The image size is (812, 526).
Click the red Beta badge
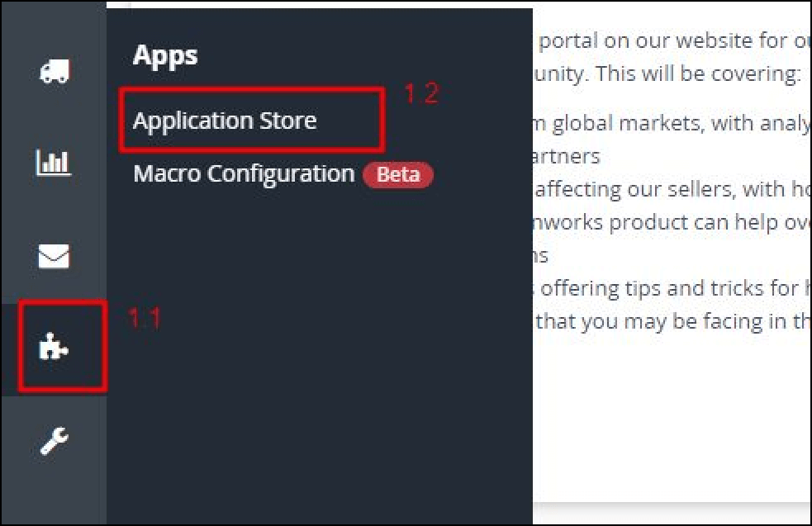pyautogui.click(x=398, y=175)
